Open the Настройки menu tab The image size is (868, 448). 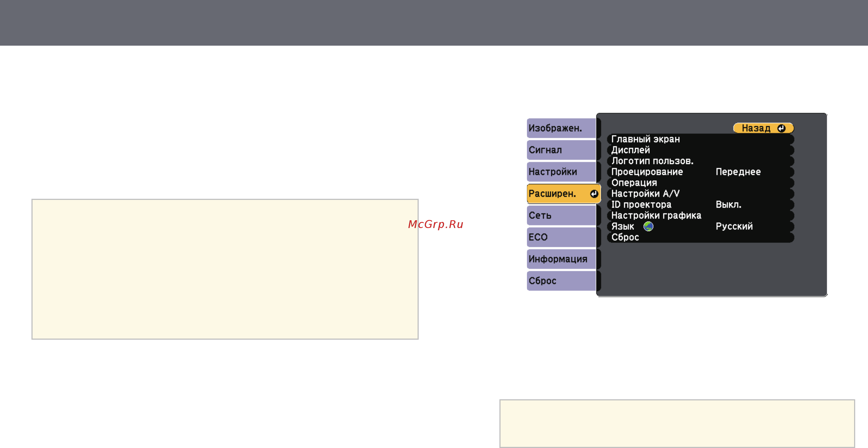tap(561, 172)
